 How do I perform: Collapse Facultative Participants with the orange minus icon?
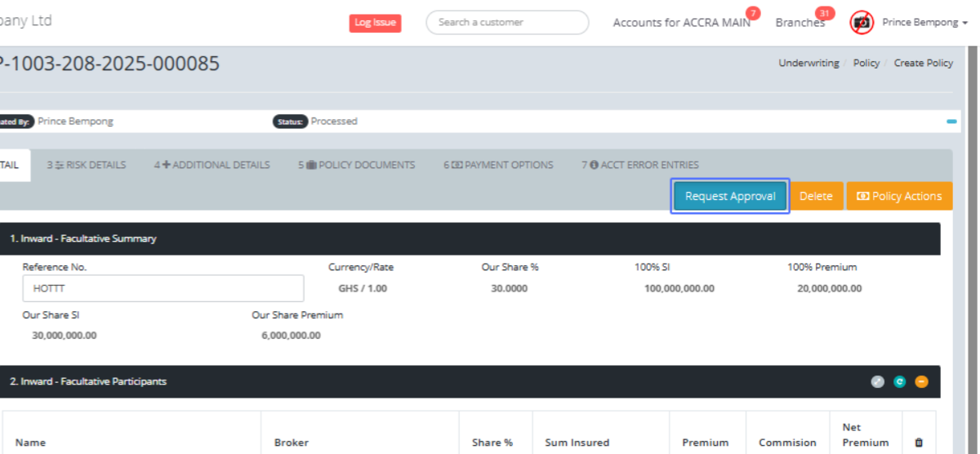tap(921, 381)
